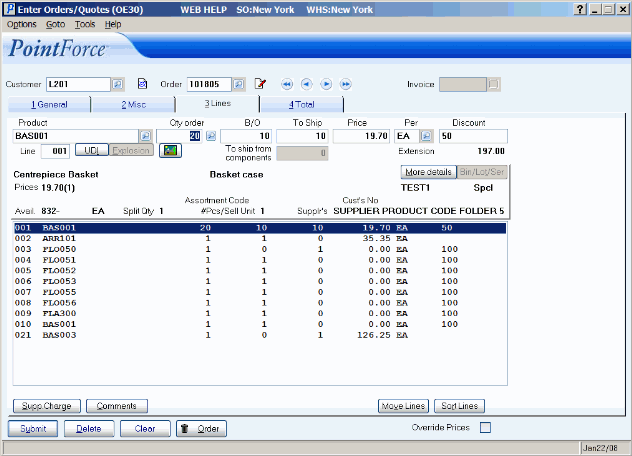The image size is (632, 456).
Task: Click the B/O quantity field
Action: coord(246,136)
